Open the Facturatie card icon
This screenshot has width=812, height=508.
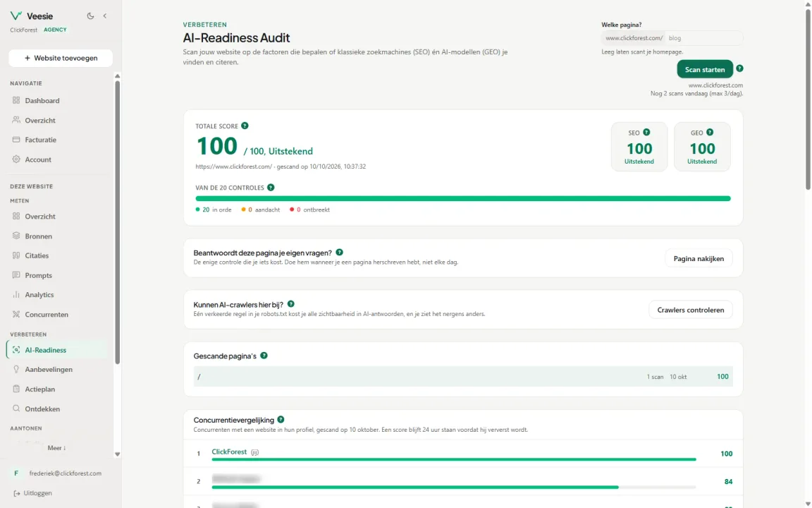(x=16, y=140)
